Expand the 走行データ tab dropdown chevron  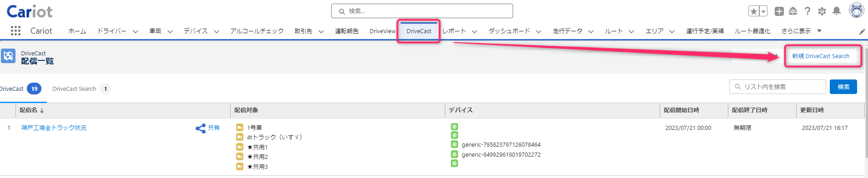click(x=591, y=31)
